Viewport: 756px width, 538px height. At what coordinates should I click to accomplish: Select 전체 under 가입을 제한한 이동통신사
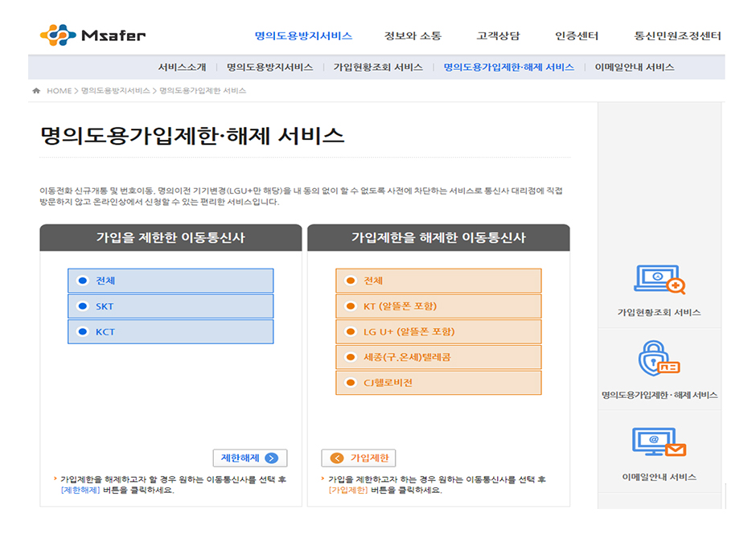(x=170, y=281)
